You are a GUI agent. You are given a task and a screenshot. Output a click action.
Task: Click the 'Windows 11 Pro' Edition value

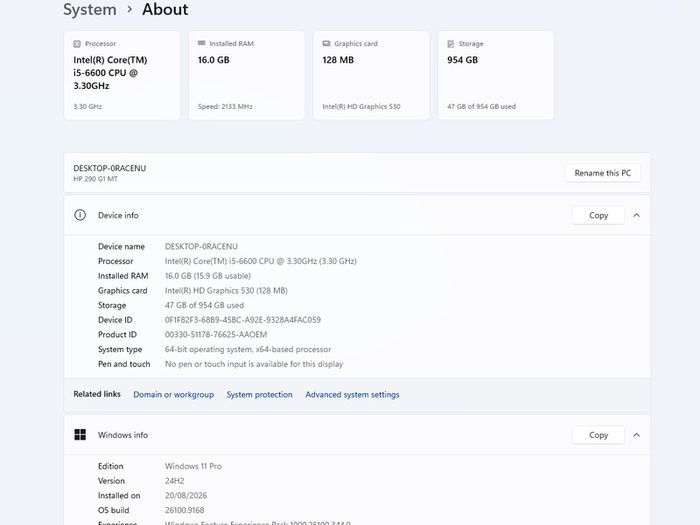click(x=193, y=466)
